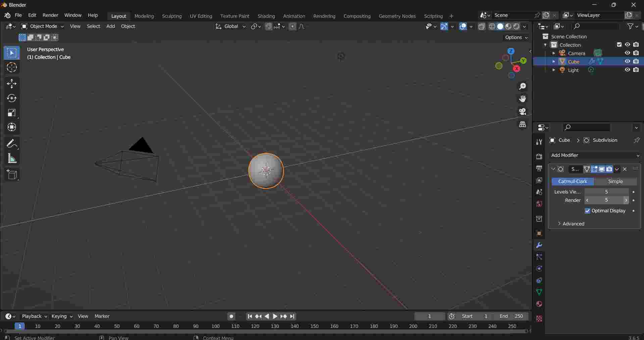Click the pan view hand icon
The image size is (644, 340).
point(523,99)
